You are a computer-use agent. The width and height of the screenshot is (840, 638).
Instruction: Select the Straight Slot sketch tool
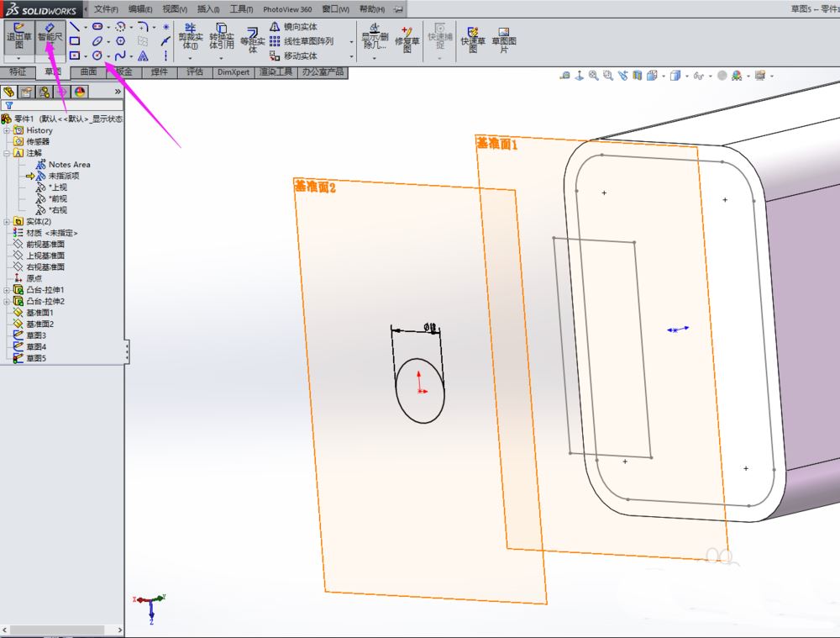tap(97, 26)
